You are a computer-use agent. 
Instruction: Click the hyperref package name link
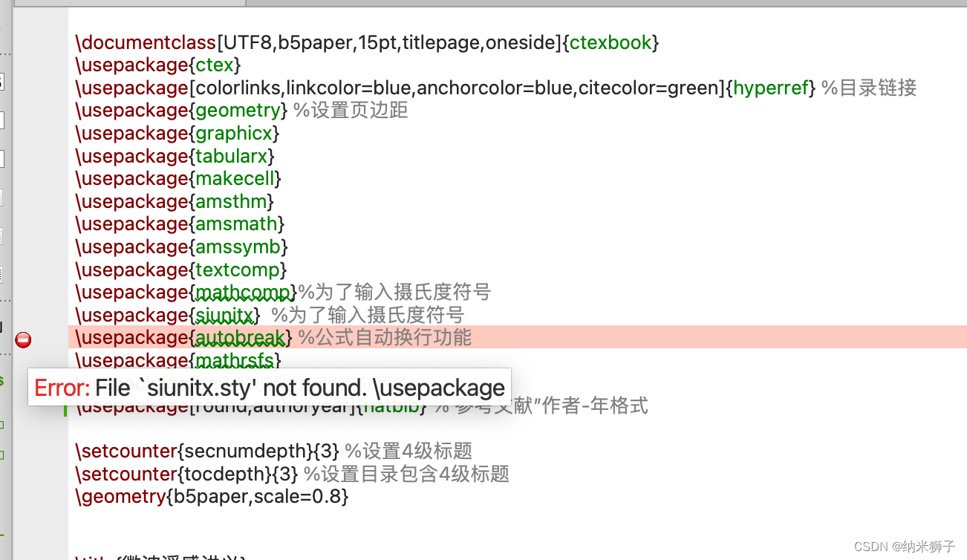coord(771,88)
